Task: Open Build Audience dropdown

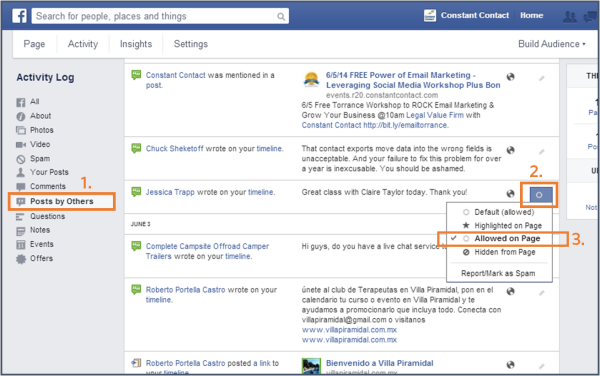Action: pos(552,44)
